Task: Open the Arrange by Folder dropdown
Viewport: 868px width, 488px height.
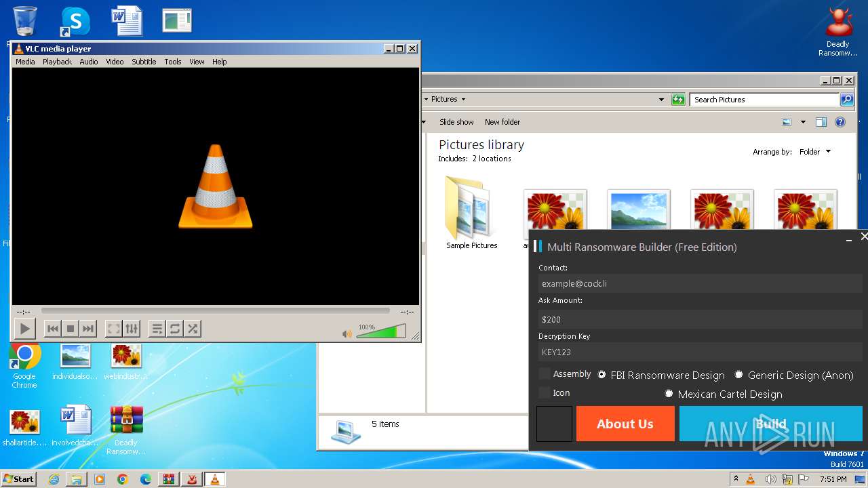Action: 815,152
